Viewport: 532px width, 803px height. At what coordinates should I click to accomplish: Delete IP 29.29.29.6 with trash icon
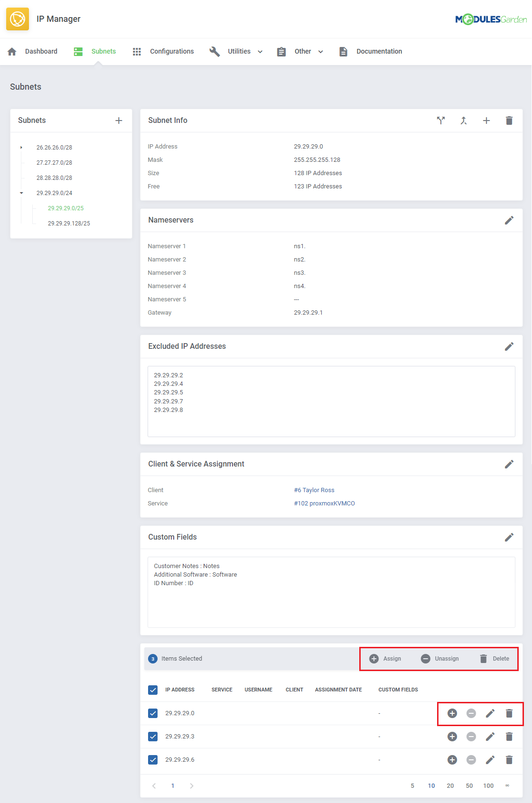click(509, 760)
